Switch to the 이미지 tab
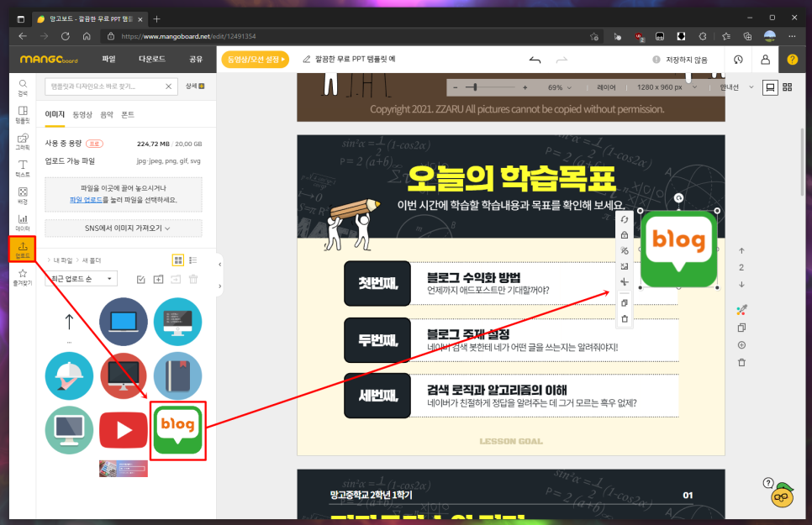 click(55, 114)
